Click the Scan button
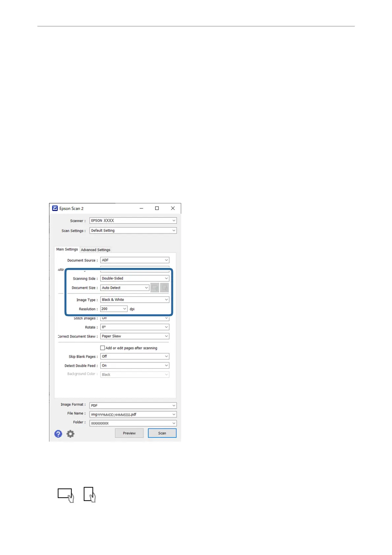The width and height of the screenshot is (392, 555). pyautogui.click(x=162, y=433)
